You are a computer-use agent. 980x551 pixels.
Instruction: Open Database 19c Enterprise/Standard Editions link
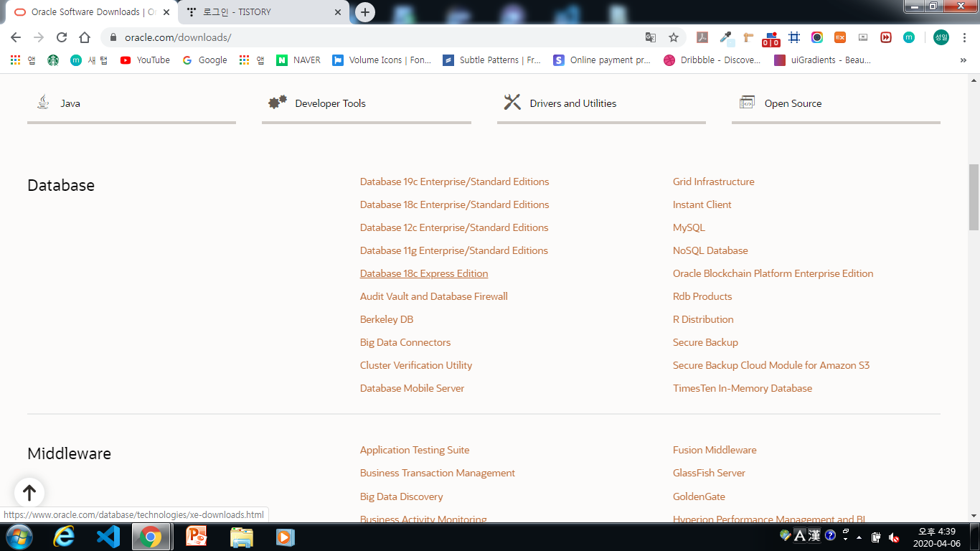(454, 182)
